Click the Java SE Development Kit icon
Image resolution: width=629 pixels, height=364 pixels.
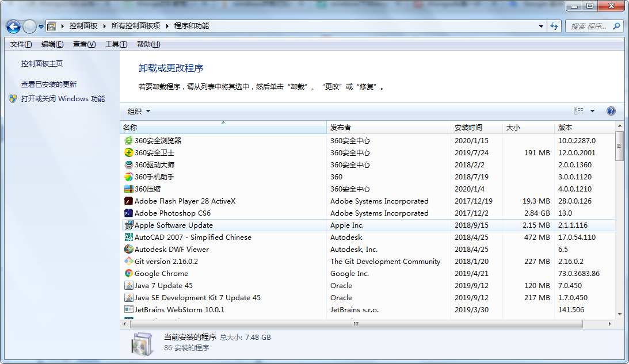[x=128, y=297]
